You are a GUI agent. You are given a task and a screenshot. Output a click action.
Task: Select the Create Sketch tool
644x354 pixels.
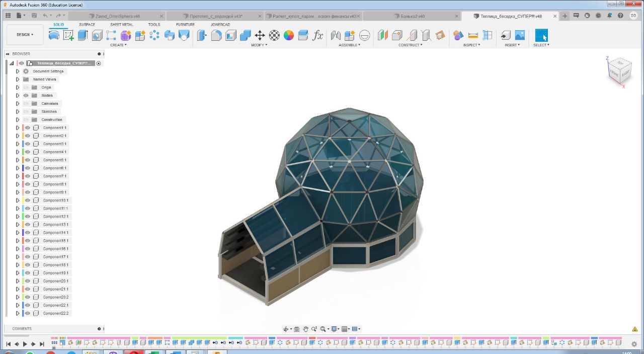pos(68,35)
